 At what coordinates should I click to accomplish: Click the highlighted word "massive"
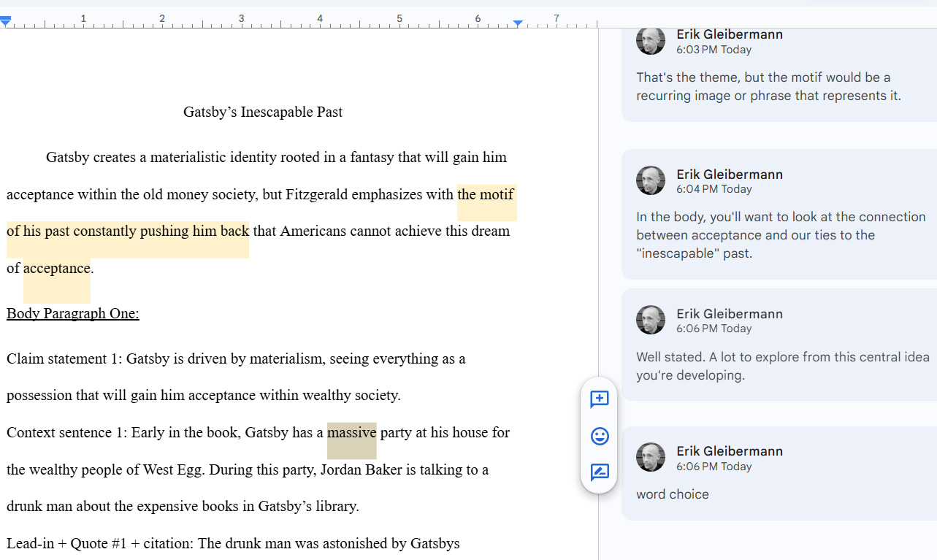(351, 432)
